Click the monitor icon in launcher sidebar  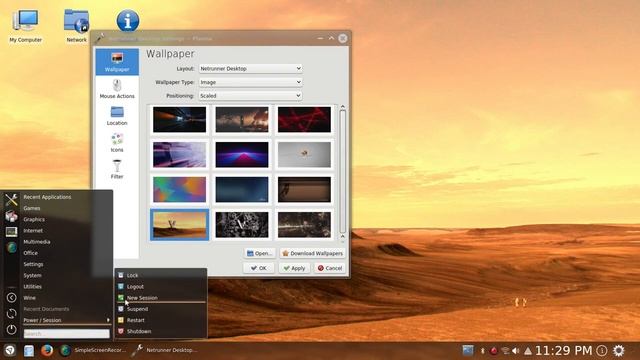(11, 232)
